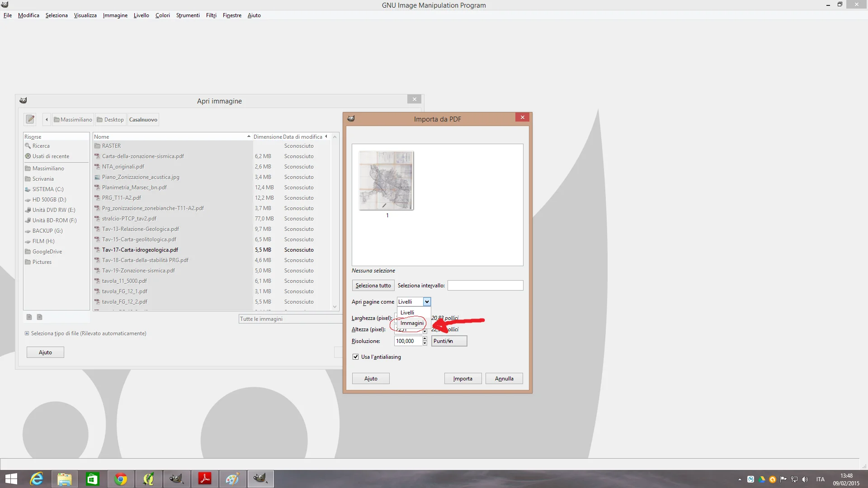This screenshot has width=868, height=488.
Task: Click add bookmark icon below places
Action: tap(29, 317)
